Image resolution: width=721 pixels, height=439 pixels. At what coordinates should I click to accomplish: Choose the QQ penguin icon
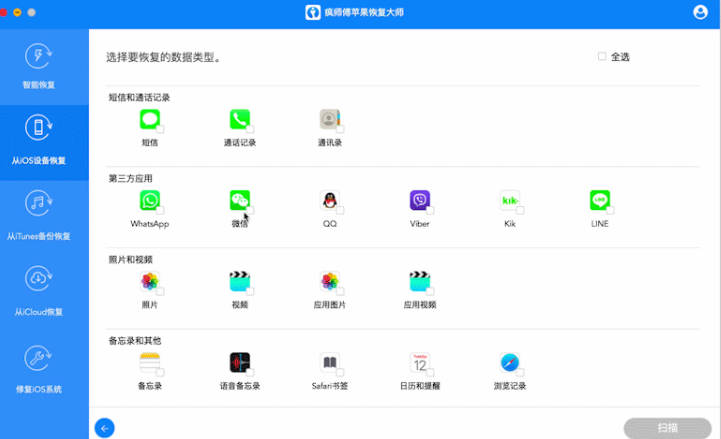pyautogui.click(x=330, y=200)
